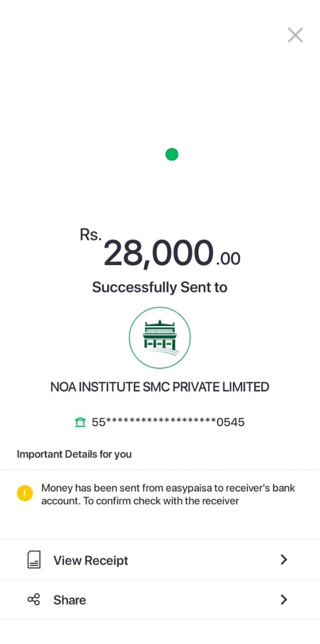This screenshot has height=644, width=320.
Task: Click the money sent from easypaisa message
Action: point(168,488)
